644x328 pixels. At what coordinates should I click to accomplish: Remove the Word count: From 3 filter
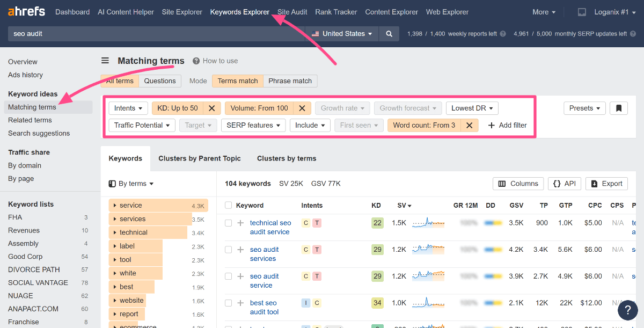pyautogui.click(x=469, y=125)
